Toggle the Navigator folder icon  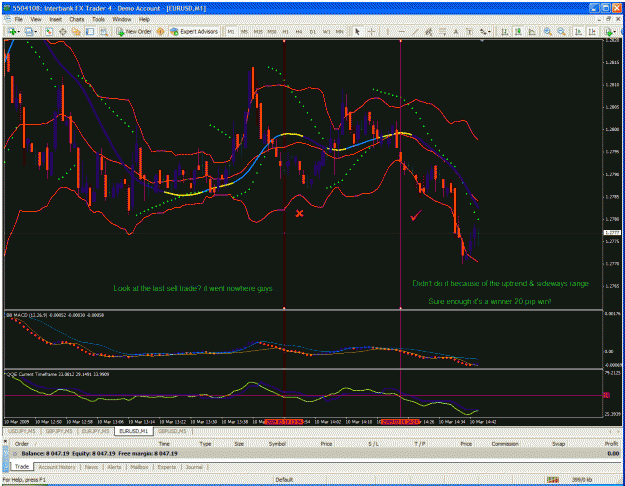point(76,31)
